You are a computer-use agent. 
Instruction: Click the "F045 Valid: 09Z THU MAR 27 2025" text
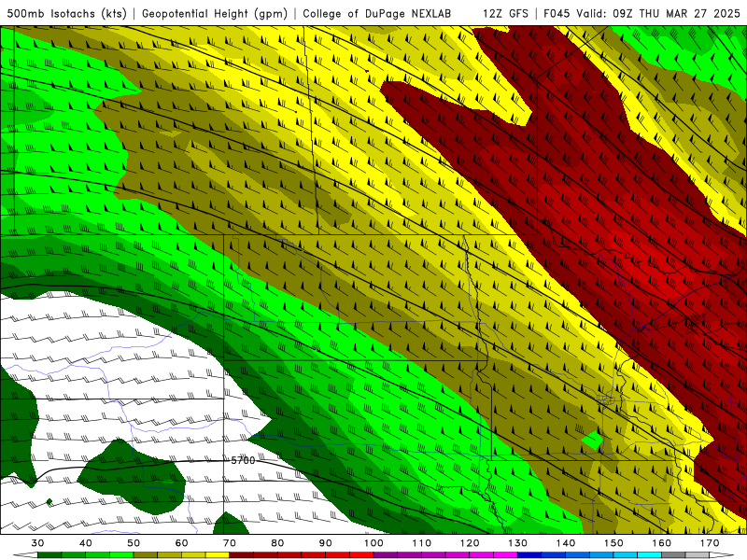tap(641, 13)
